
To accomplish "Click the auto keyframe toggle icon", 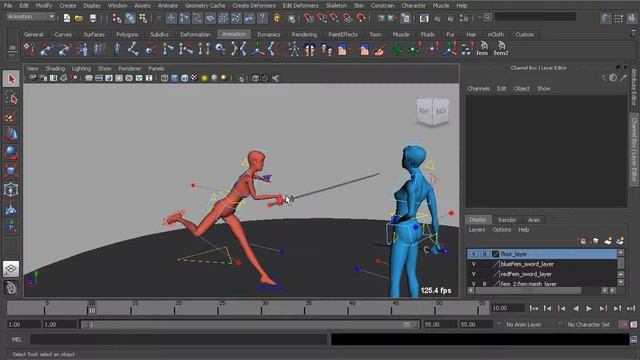I will [x=623, y=324].
